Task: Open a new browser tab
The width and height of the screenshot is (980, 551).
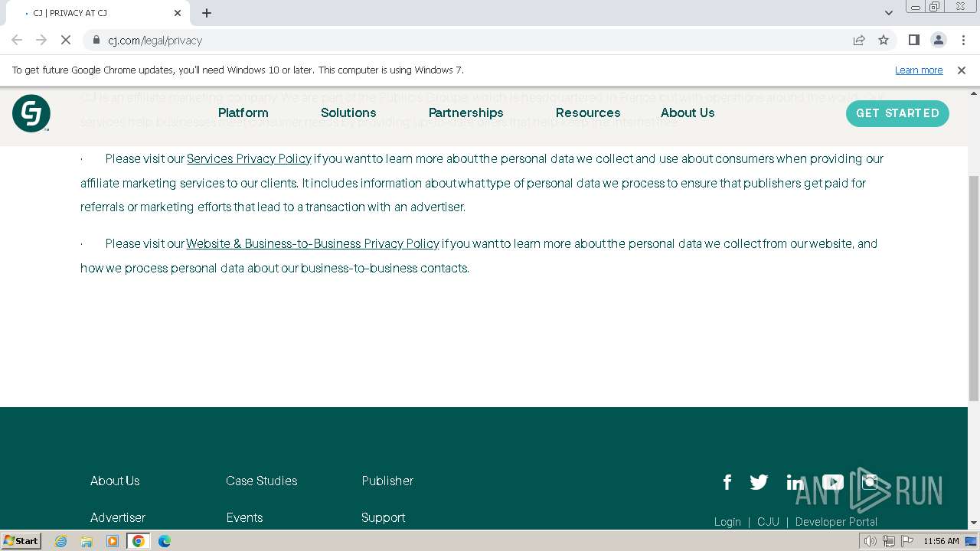Action: click(207, 13)
